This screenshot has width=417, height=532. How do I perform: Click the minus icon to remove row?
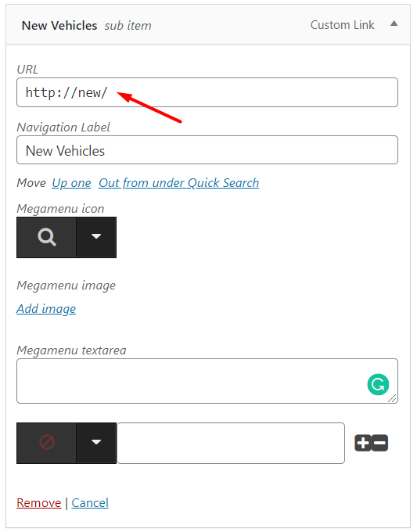point(379,443)
